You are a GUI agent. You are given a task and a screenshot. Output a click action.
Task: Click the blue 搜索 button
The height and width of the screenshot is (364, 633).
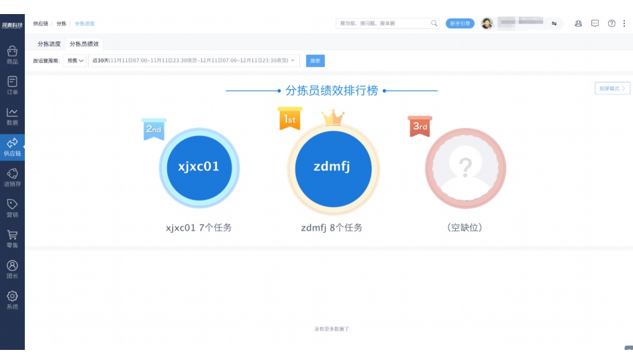coord(315,61)
